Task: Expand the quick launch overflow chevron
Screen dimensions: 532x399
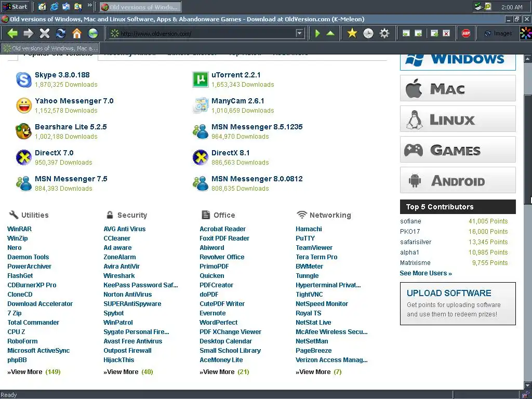Action: tap(89, 5)
